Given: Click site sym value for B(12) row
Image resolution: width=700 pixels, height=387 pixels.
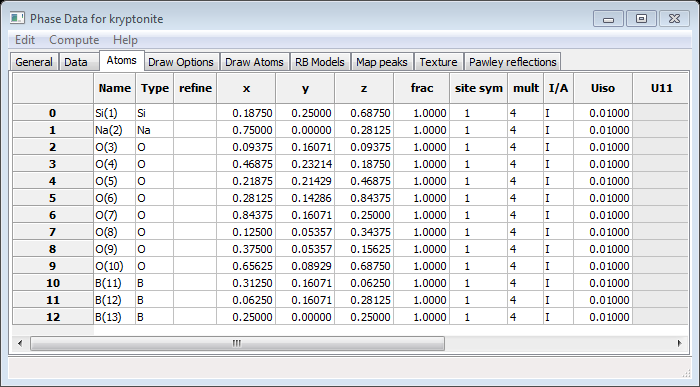Looking at the screenshot, I should coord(479,300).
